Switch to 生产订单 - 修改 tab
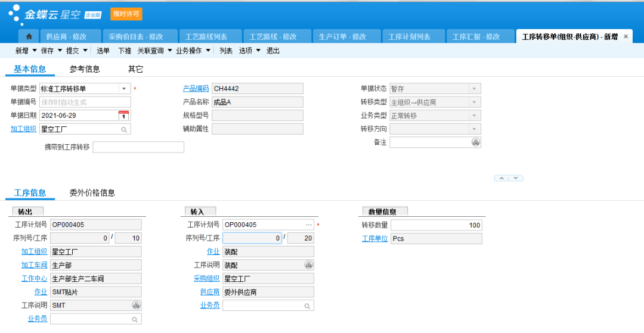The height and width of the screenshot is (333, 644). pos(347,36)
